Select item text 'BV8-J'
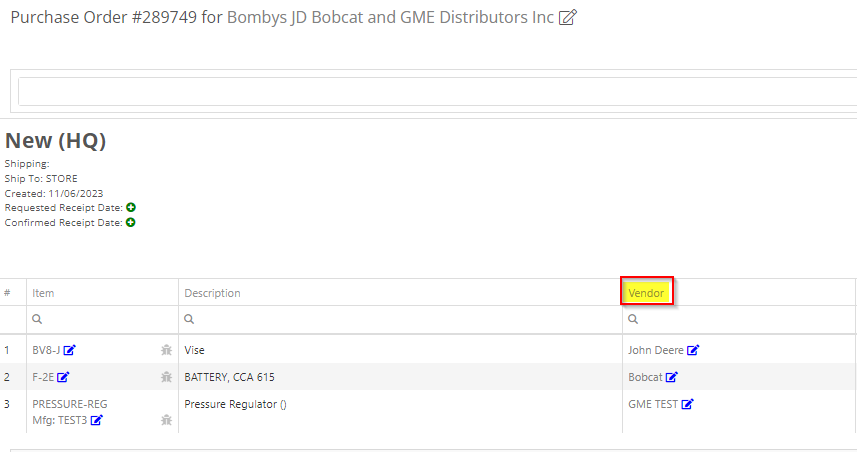Image resolution: width=857 pixels, height=452 pixels. (46, 350)
